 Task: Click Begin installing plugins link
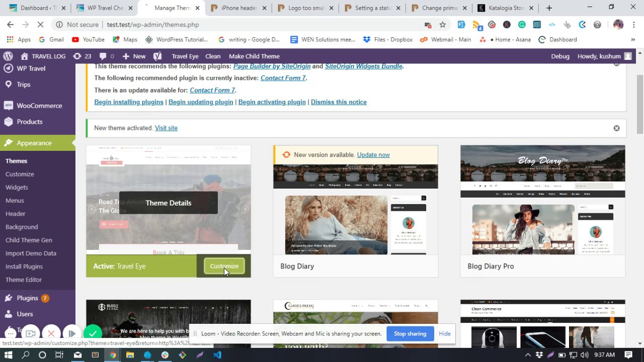[x=129, y=102]
